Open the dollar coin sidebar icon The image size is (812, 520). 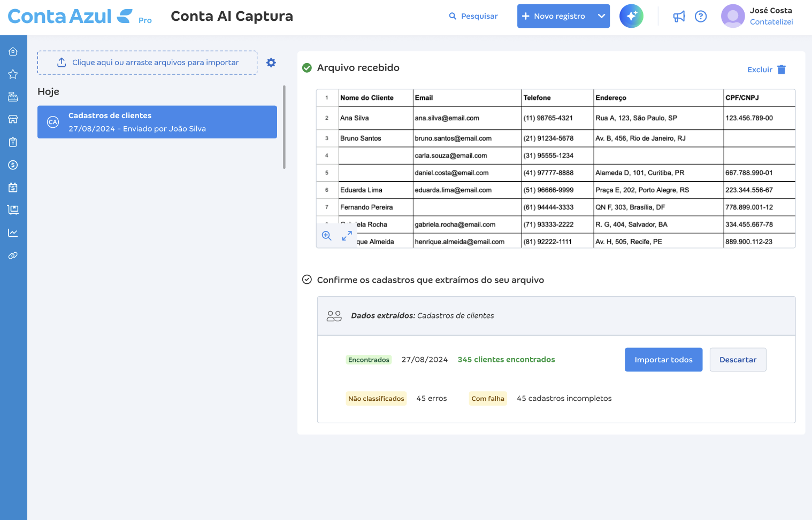(13, 165)
